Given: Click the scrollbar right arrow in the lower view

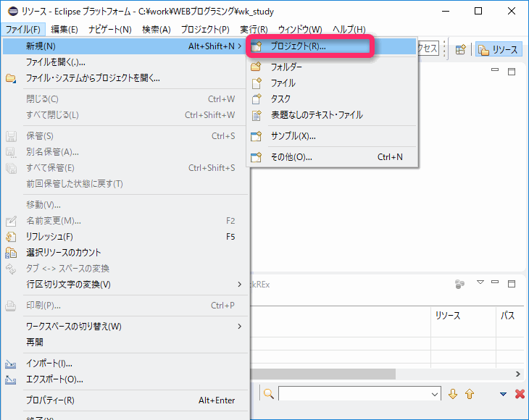Looking at the screenshot, I should click(x=518, y=374).
